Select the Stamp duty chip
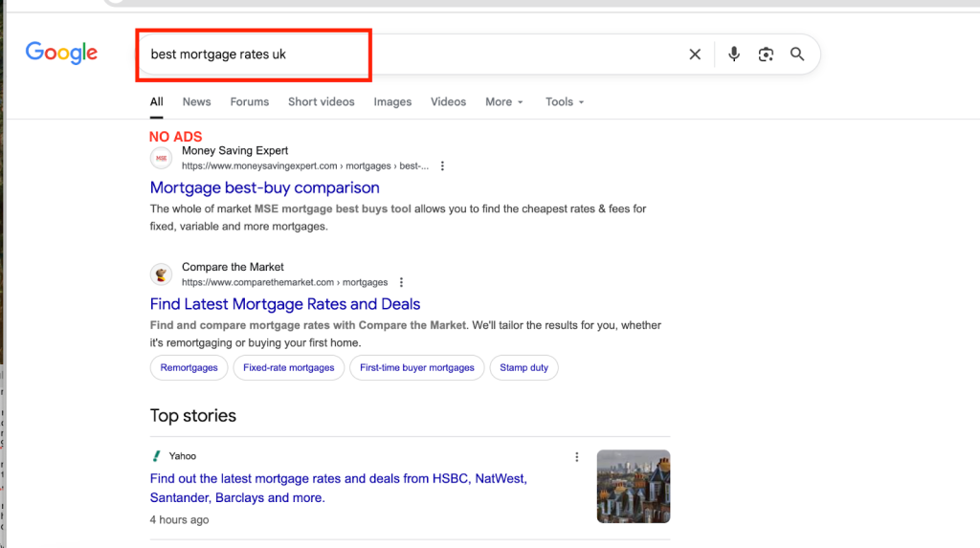Image resolution: width=980 pixels, height=548 pixels. [x=523, y=368]
